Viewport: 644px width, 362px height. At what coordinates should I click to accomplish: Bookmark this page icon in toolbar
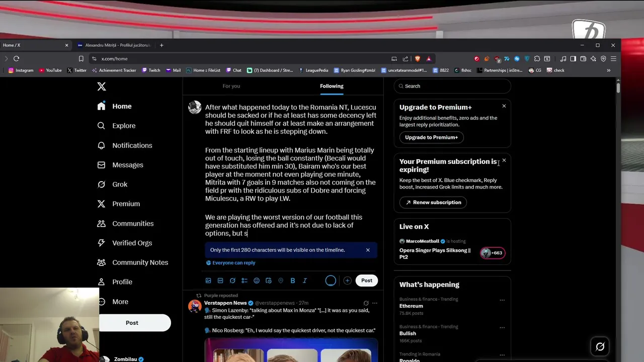81,59
